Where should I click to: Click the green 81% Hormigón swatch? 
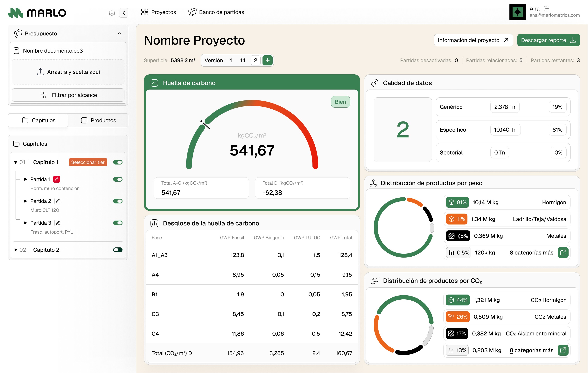[457, 202]
